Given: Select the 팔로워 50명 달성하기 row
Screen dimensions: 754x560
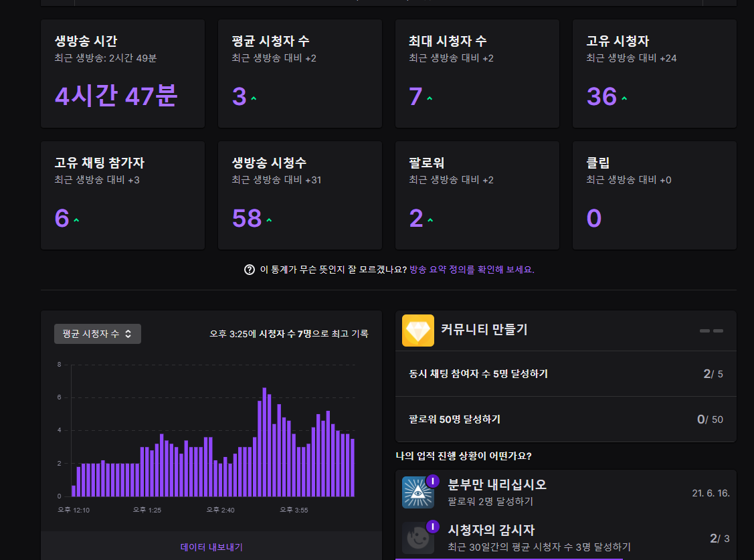Looking at the screenshot, I should tap(565, 419).
